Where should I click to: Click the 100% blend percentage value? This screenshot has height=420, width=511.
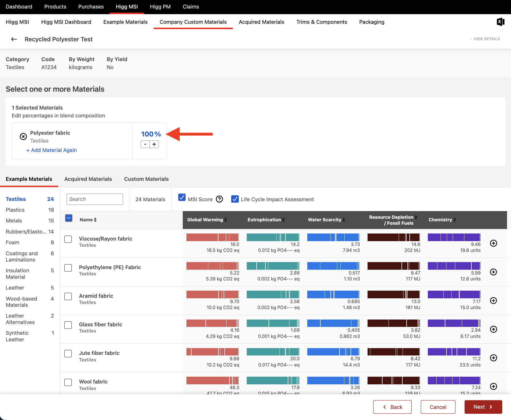point(151,134)
